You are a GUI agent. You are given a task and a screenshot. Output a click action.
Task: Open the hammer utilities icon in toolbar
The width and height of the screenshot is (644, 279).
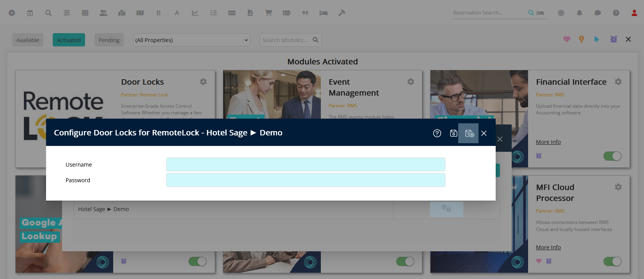pos(342,13)
